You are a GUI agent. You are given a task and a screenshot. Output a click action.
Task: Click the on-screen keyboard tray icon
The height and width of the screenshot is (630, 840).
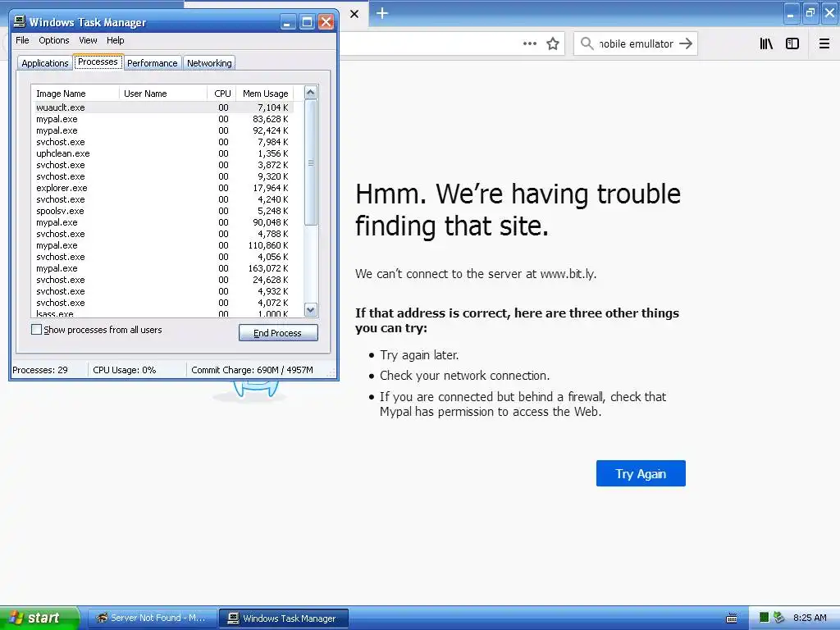pyautogui.click(x=731, y=619)
